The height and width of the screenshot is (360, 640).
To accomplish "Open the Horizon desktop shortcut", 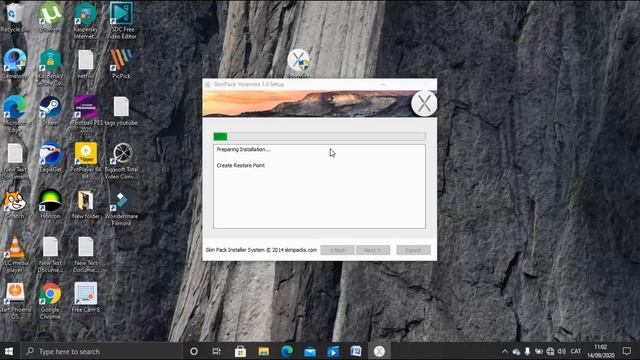I will click(x=50, y=204).
